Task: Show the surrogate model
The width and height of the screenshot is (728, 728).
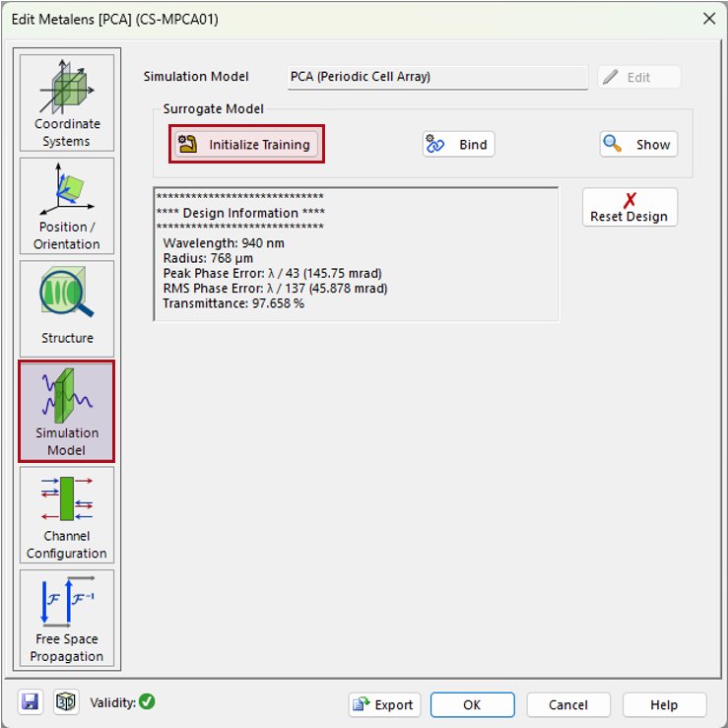Action: (x=638, y=145)
